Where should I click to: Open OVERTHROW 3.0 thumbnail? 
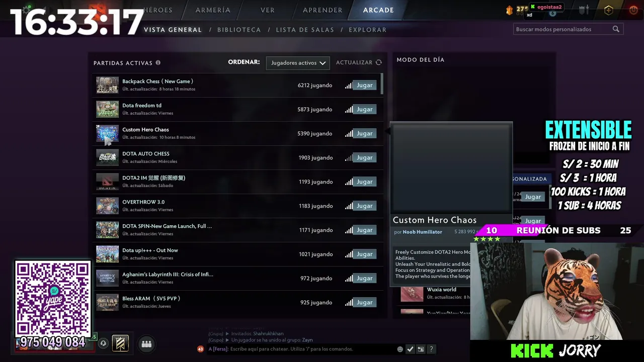click(107, 206)
